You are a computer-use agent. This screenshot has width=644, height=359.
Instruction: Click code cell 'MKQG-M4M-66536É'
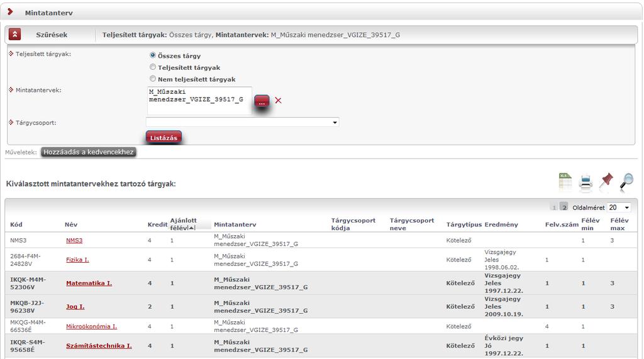(28, 326)
